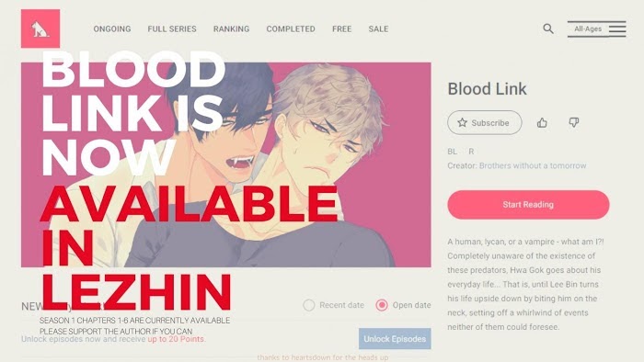Open the FULL SERIES menu item

(x=172, y=29)
